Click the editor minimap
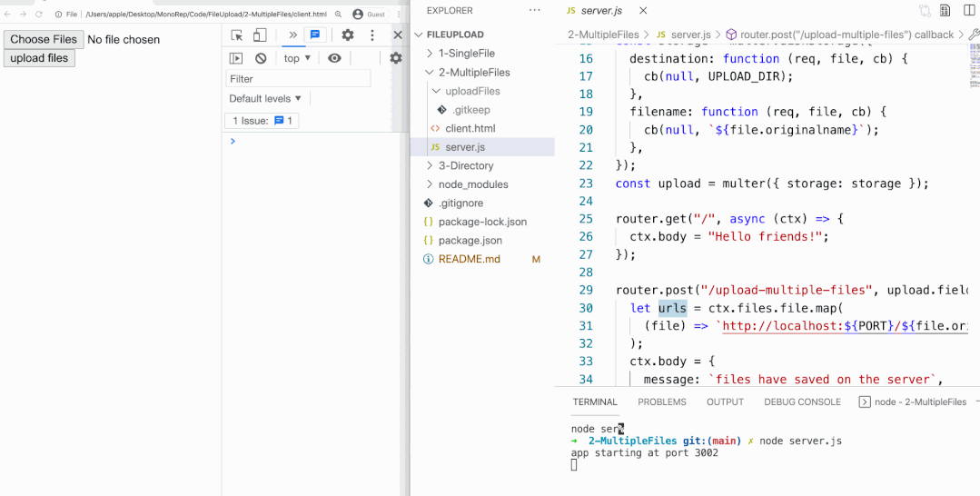Image resolution: width=980 pixels, height=496 pixels. point(974,65)
